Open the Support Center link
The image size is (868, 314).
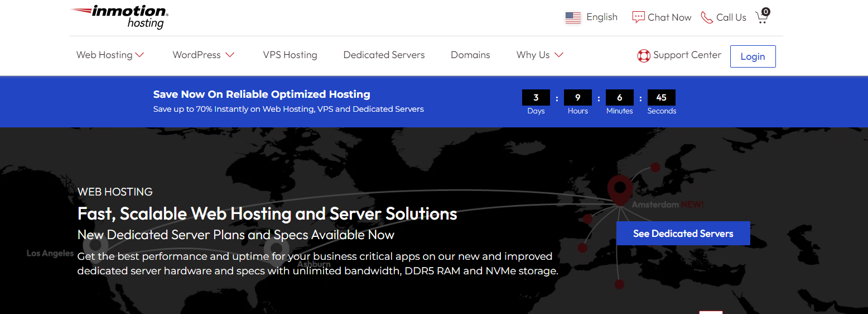coord(687,55)
